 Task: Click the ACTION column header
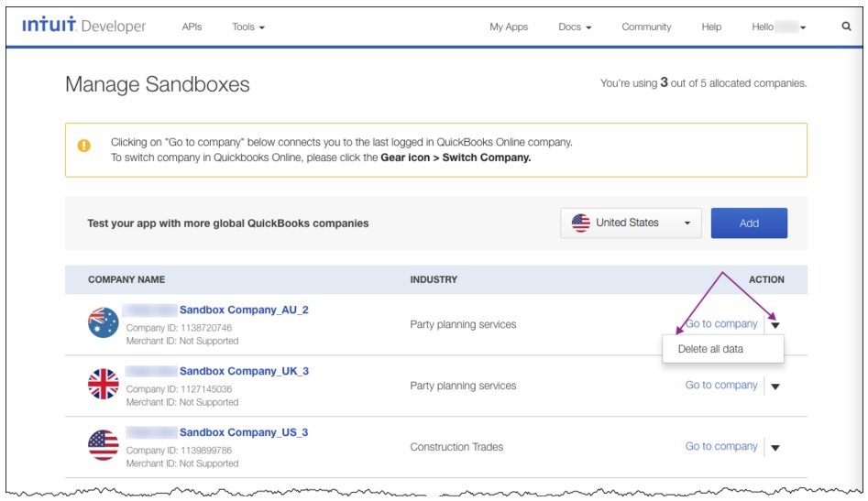pyautogui.click(x=766, y=279)
